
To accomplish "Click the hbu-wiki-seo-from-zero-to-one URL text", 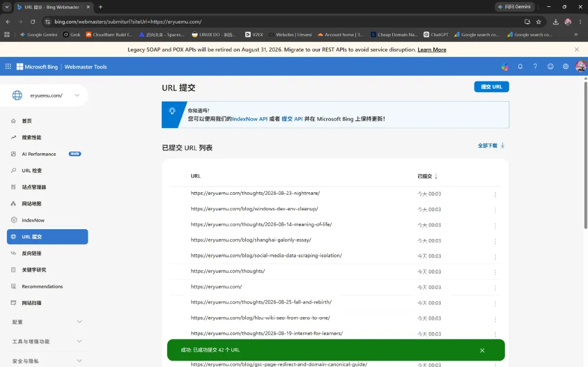I will (x=260, y=318).
